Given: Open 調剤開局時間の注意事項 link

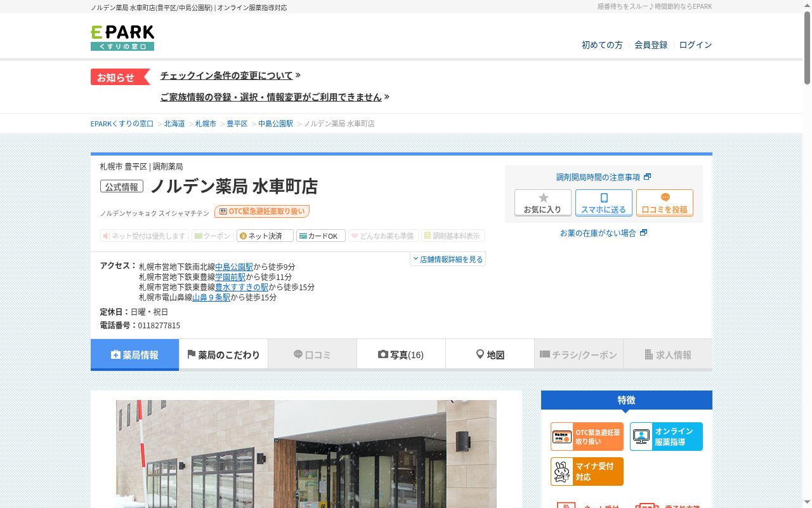Looking at the screenshot, I should (x=603, y=177).
